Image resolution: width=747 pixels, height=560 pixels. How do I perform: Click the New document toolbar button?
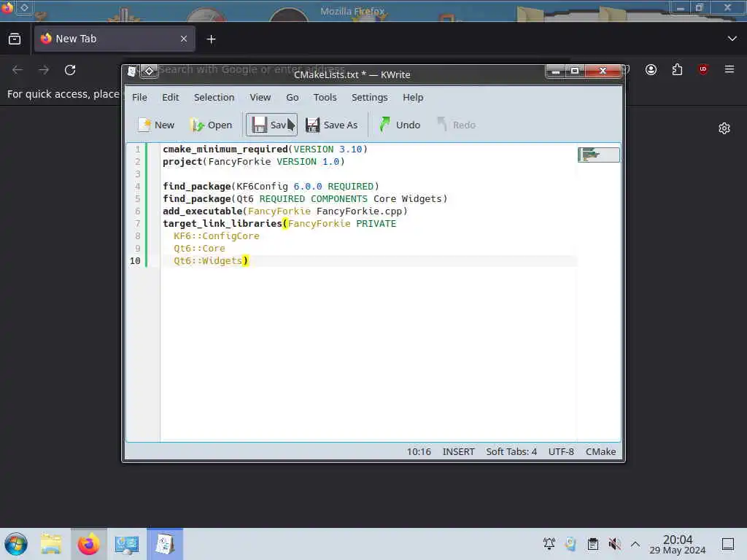[156, 125]
